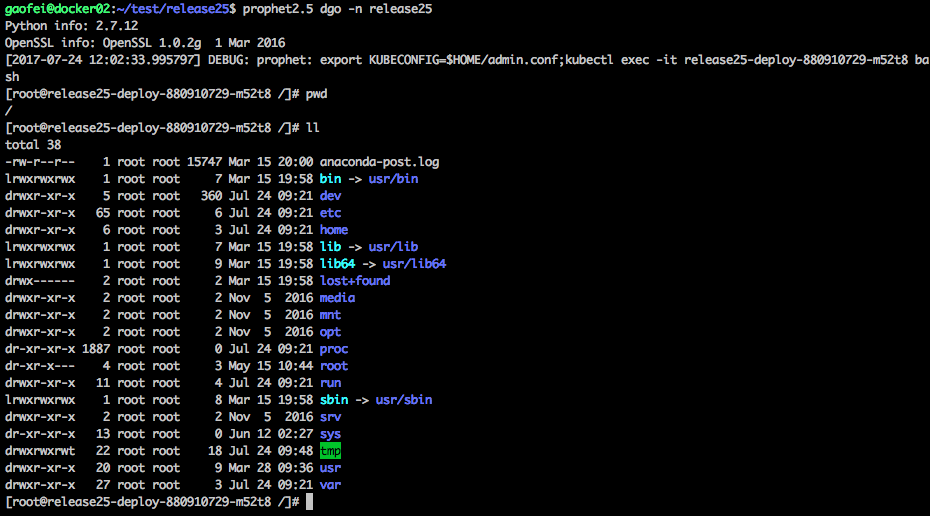Click the proc directory name
Screen dimensions: 930x516
point(334,349)
